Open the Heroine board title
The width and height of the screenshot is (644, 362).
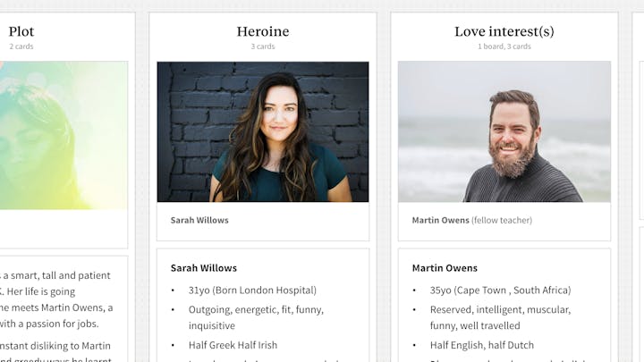(263, 31)
